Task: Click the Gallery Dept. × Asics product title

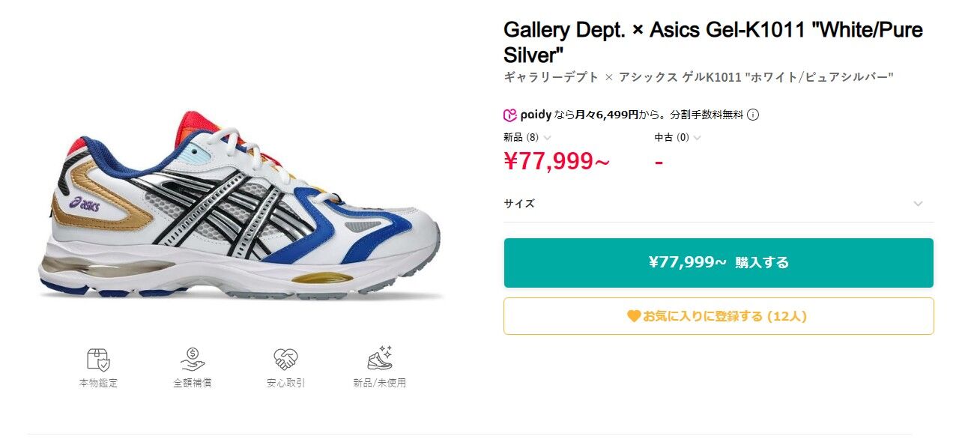Action: pyautogui.click(x=713, y=42)
